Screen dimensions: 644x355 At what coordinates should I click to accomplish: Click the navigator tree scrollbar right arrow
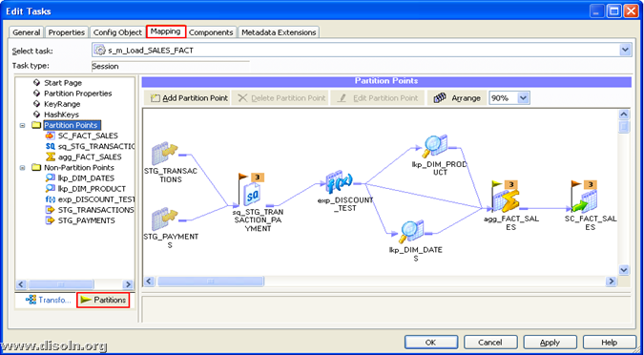coord(128,284)
